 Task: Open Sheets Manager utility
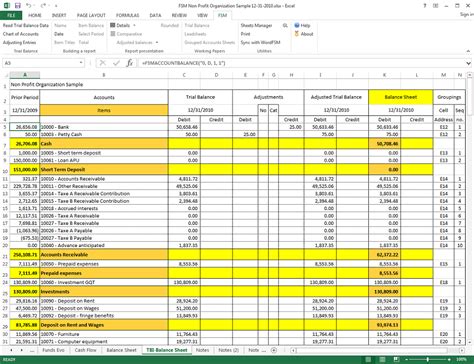click(x=256, y=25)
